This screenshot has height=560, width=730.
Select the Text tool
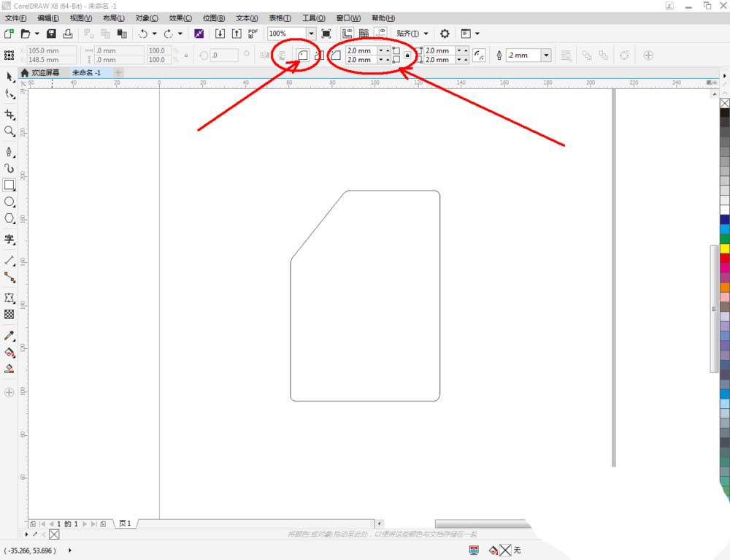click(9, 239)
